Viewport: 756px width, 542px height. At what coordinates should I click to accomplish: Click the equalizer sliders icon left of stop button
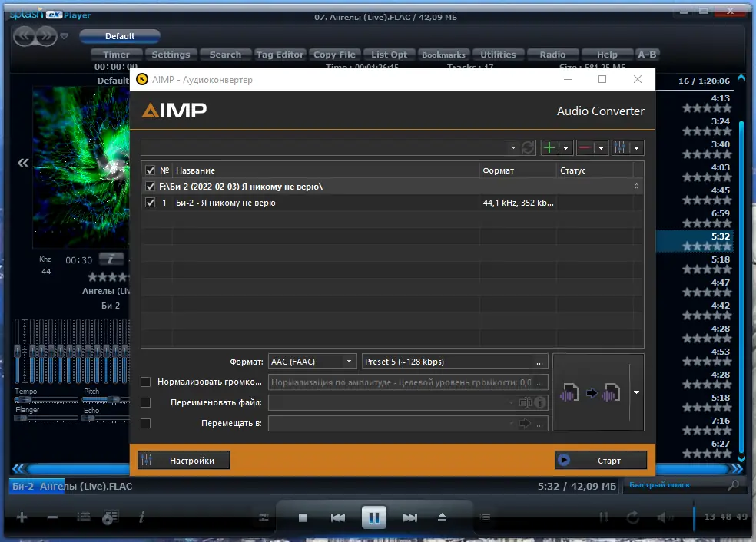pyautogui.click(x=264, y=517)
